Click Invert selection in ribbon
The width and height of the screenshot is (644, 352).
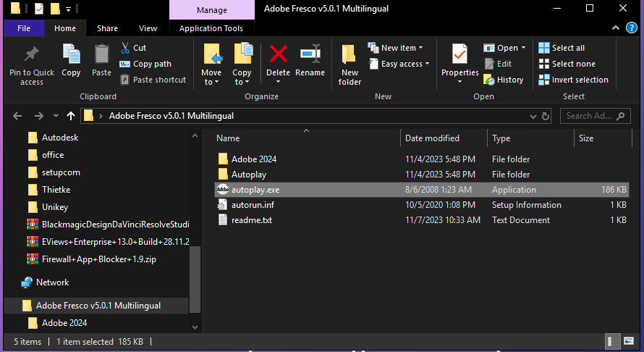(573, 80)
